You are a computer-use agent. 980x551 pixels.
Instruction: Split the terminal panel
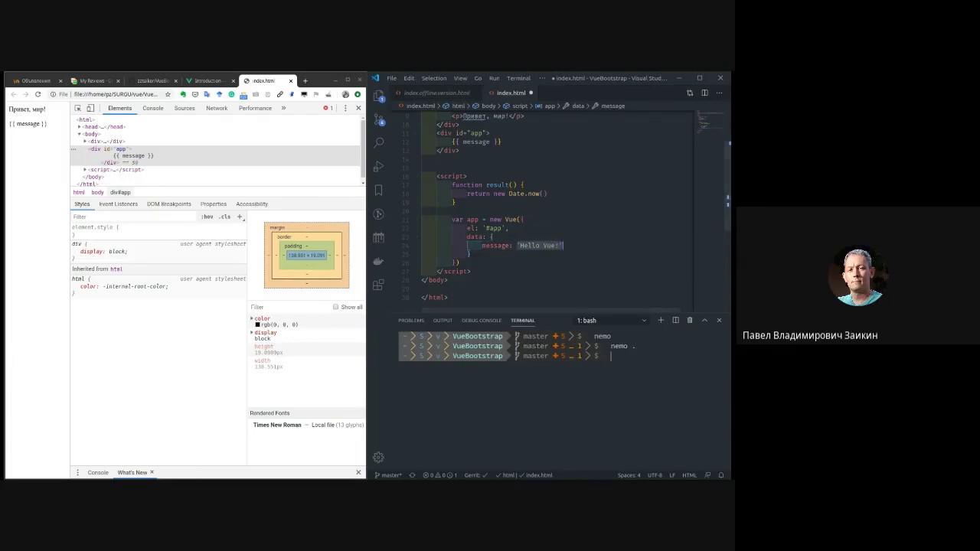point(675,320)
